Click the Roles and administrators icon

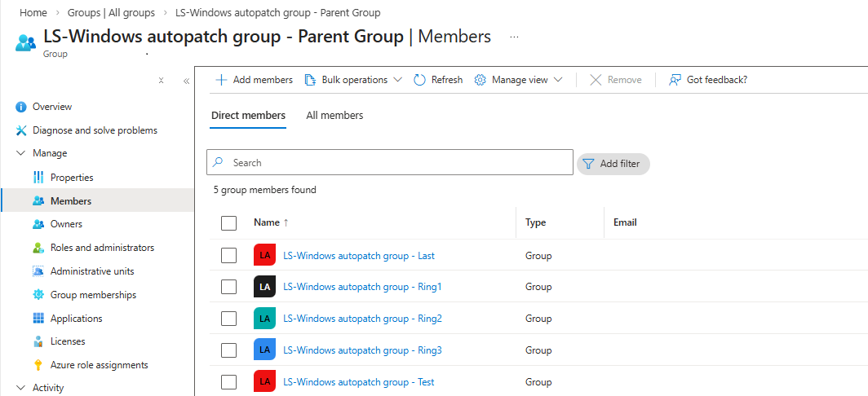point(38,248)
